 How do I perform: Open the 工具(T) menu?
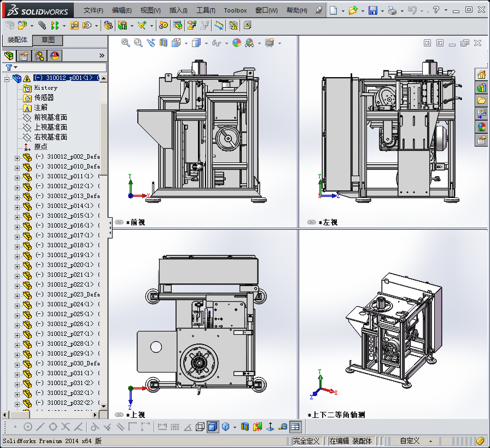coord(206,10)
